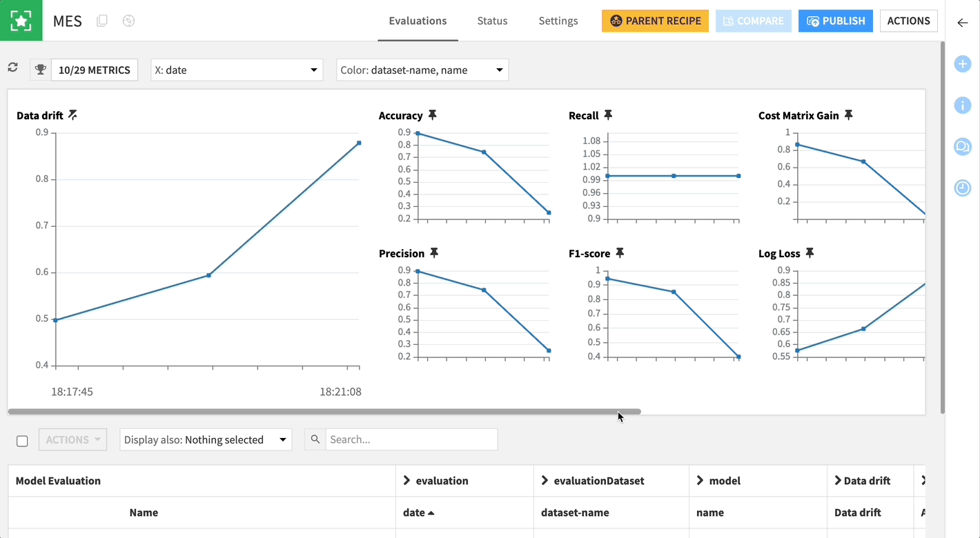Open the Color: dataset-name, name dropdown

(x=422, y=70)
